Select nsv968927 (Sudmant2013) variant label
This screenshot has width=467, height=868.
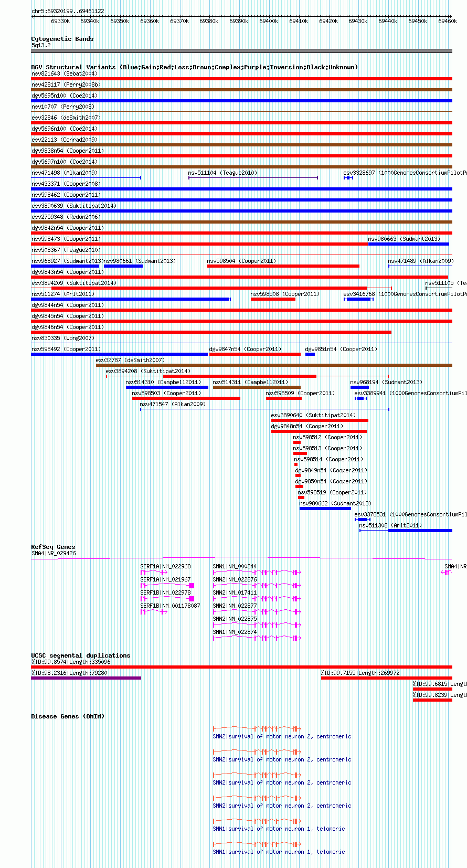67,261
